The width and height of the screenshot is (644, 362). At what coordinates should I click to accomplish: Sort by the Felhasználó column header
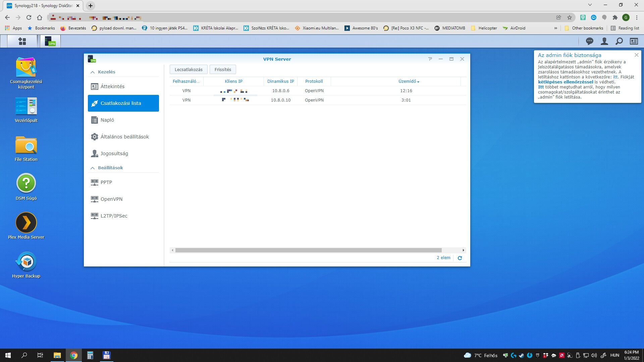point(186,81)
